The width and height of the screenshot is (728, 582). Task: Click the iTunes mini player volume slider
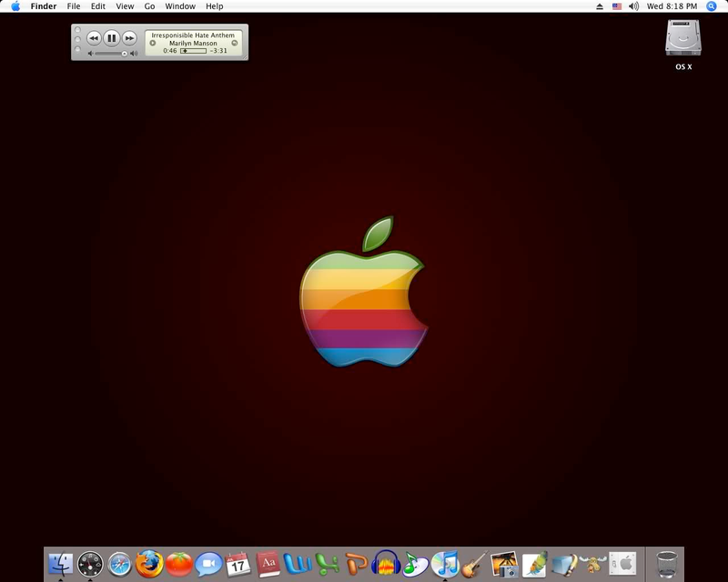tap(111, 54)
